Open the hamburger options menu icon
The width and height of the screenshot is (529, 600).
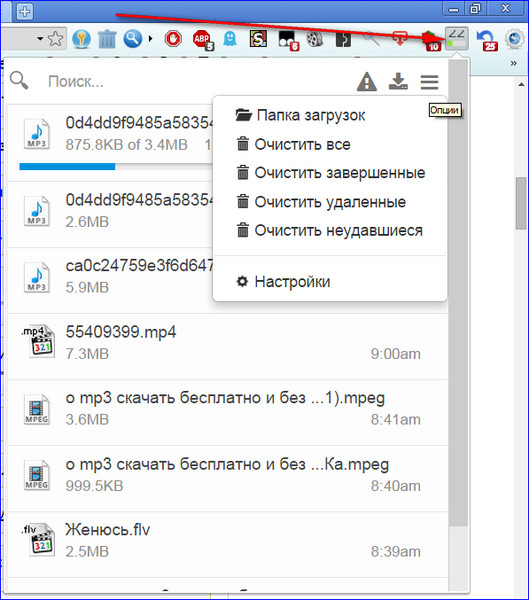429,82
